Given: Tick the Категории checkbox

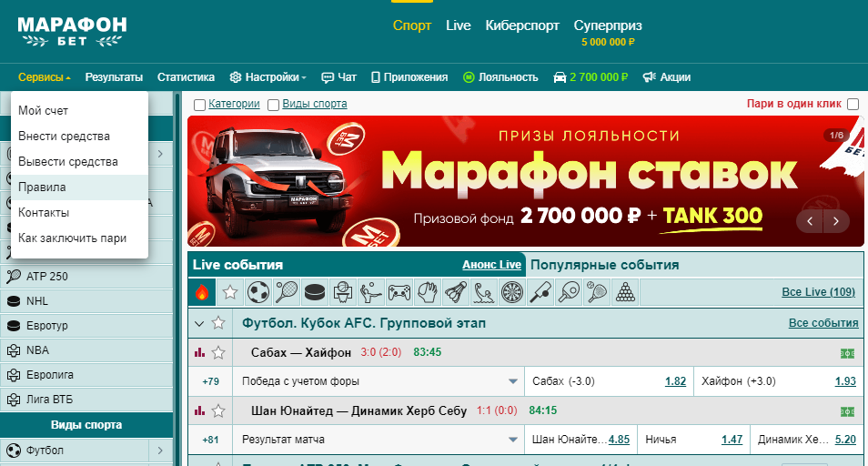Looking at the screenshot, I should pyautogui.click(x=200, y=105).
